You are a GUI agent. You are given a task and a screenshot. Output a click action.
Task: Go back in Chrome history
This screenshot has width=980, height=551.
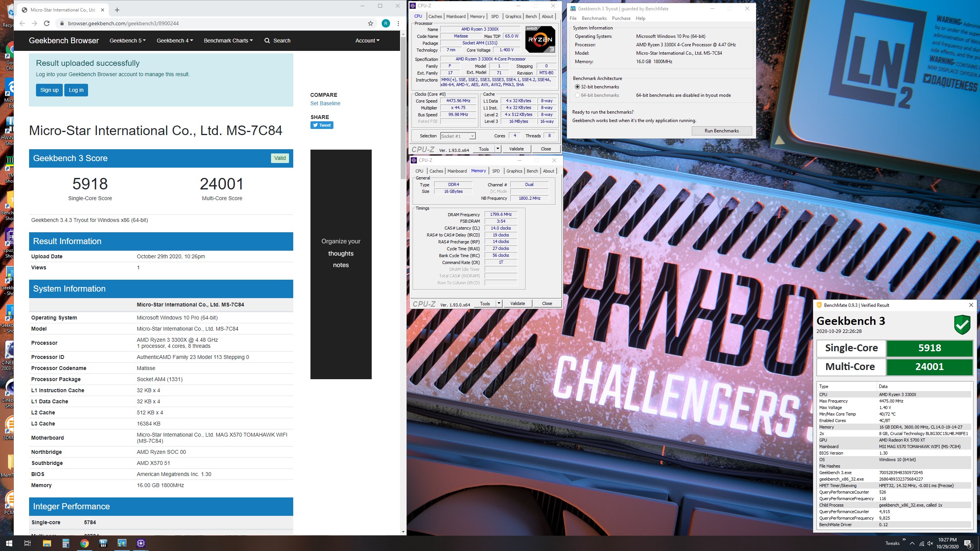[x=22, y=23]
